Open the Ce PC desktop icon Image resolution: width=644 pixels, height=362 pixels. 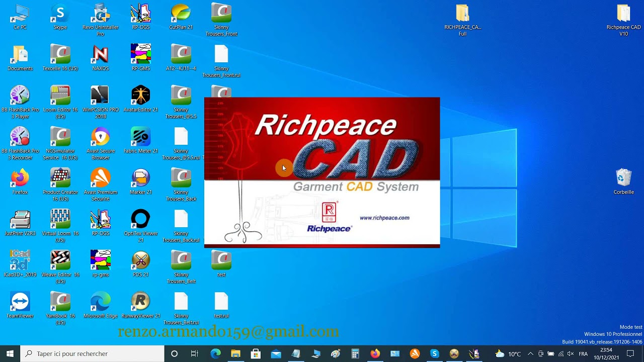click(x=20, y=17)
